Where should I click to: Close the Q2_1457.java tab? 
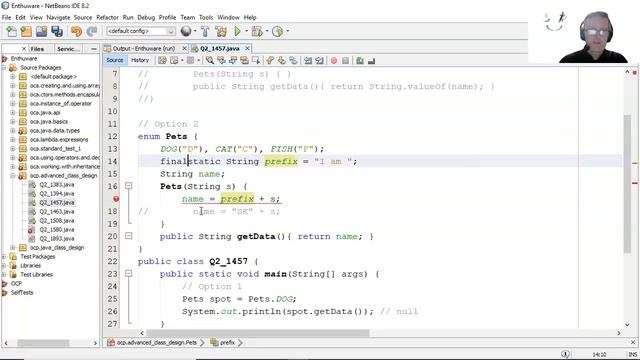pos(247,48)
